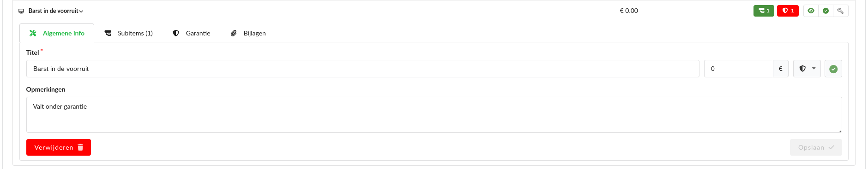Image resolution: width=868 pixels, height=169 pixels.
Task: Open the shield warranty dropdown
Action: (x=807, y=69)
